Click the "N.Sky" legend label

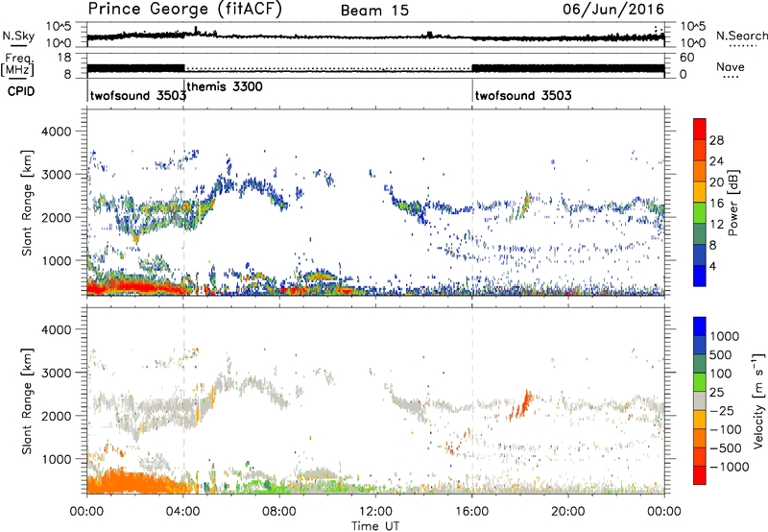click(x=18, y=36)
